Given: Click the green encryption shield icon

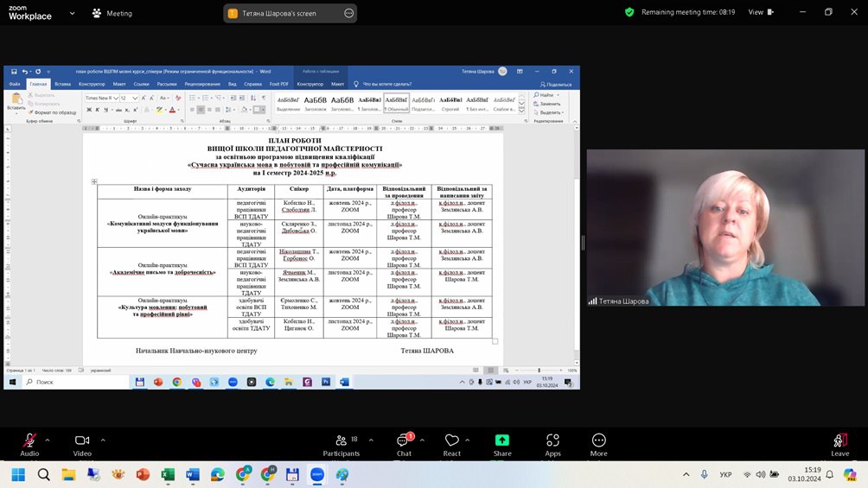Looking at the screenshot, I should 629,12.
